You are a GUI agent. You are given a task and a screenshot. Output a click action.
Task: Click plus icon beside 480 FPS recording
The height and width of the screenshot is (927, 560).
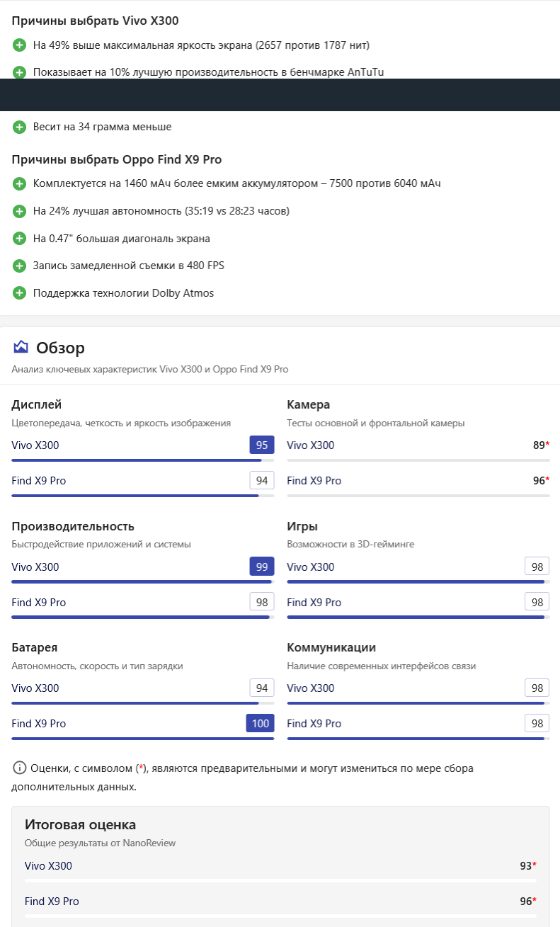pyautogui.click(x=19, y=266)
